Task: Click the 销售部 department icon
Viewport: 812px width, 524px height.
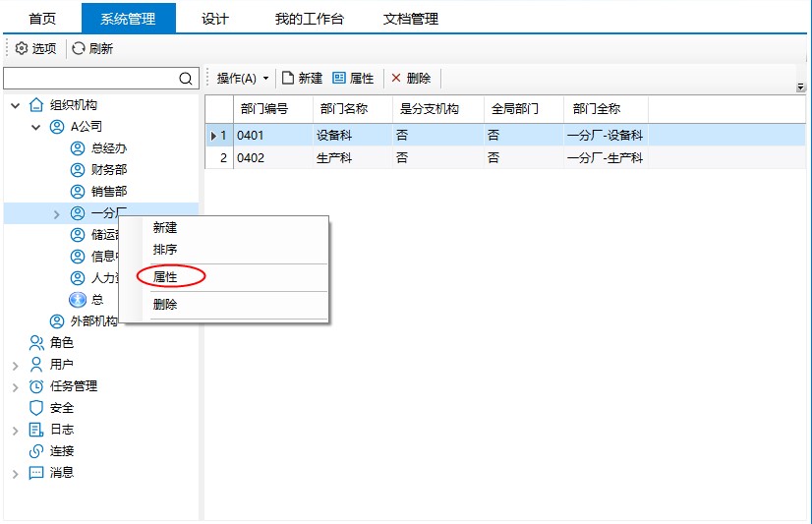Action: (x=77, y=192)
